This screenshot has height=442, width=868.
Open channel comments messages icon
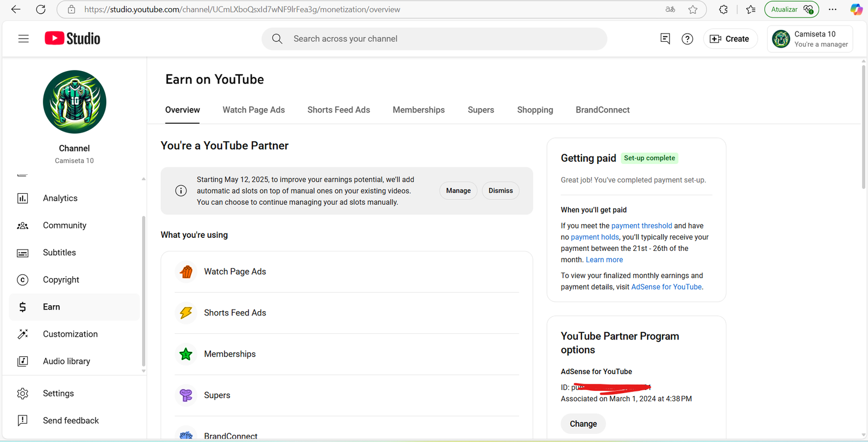coord(665,39)
